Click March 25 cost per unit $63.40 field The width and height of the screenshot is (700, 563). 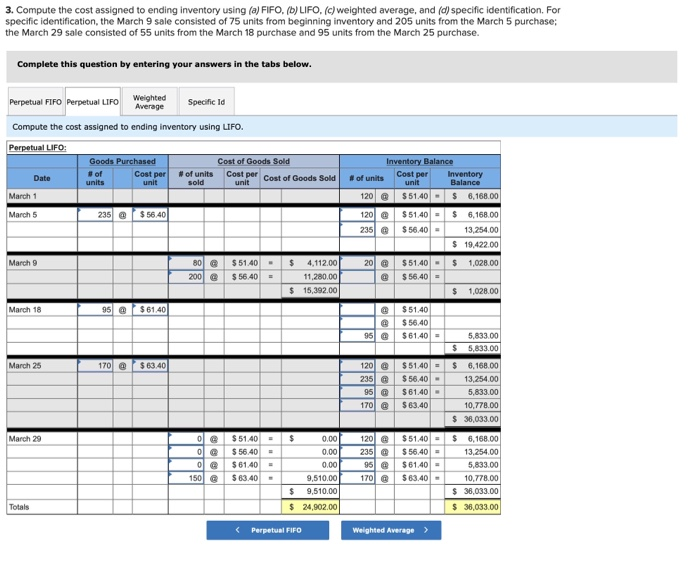click(x=150, y=366)
